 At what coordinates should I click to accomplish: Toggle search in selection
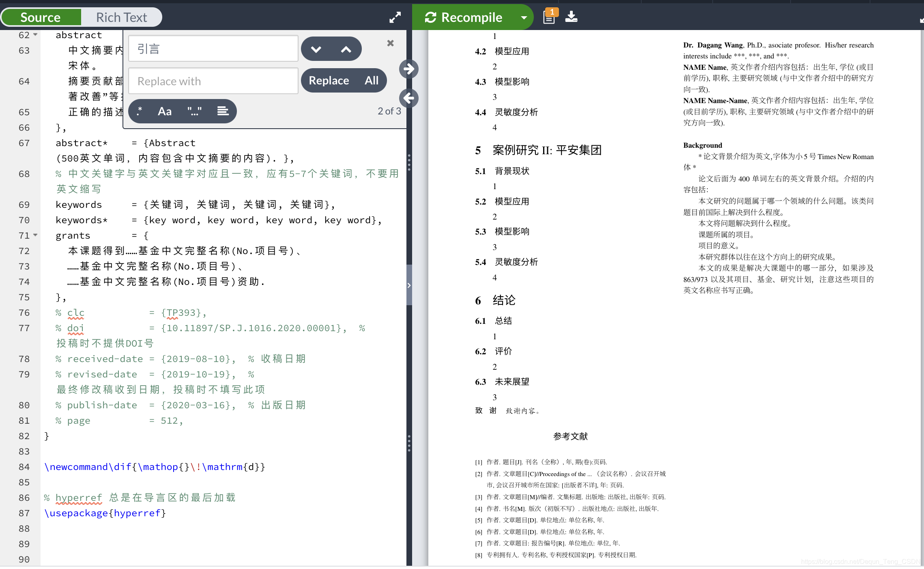click(223, 111)
